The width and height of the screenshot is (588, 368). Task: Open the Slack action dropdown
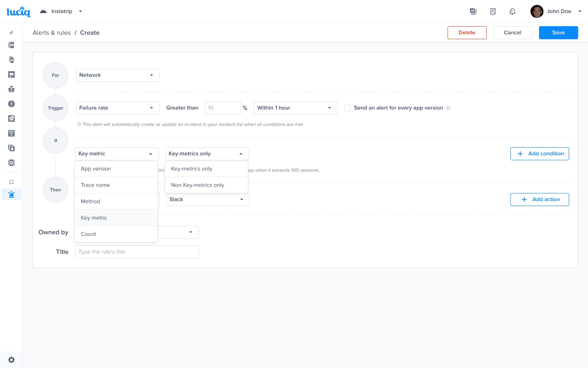coord(207,200)
